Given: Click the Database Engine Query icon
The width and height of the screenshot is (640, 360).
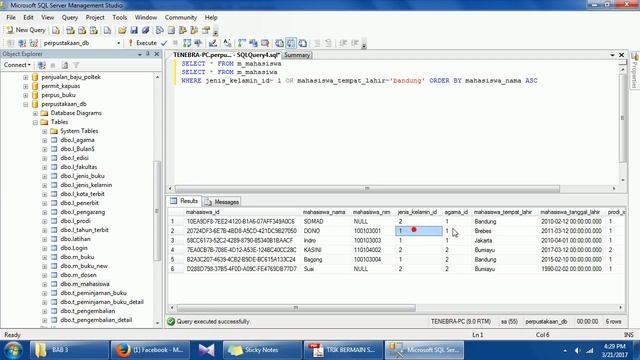Looking at the screenshot, I should pyautogui.click(x=56, y=30).
